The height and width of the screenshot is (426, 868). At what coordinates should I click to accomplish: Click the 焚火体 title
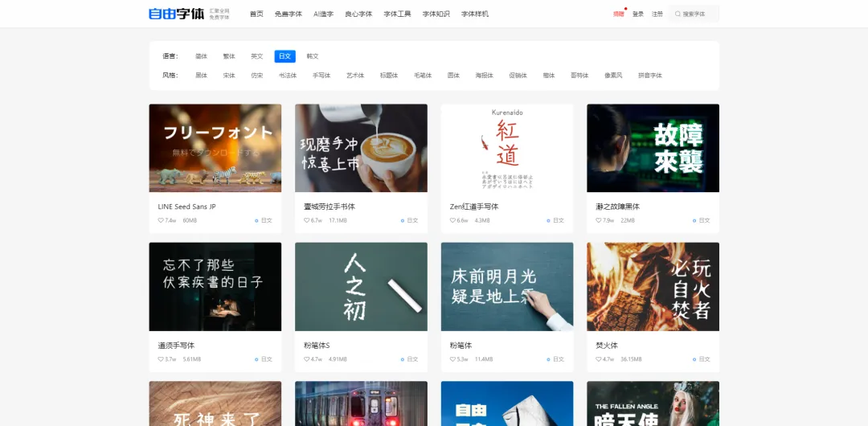[607, 346]
